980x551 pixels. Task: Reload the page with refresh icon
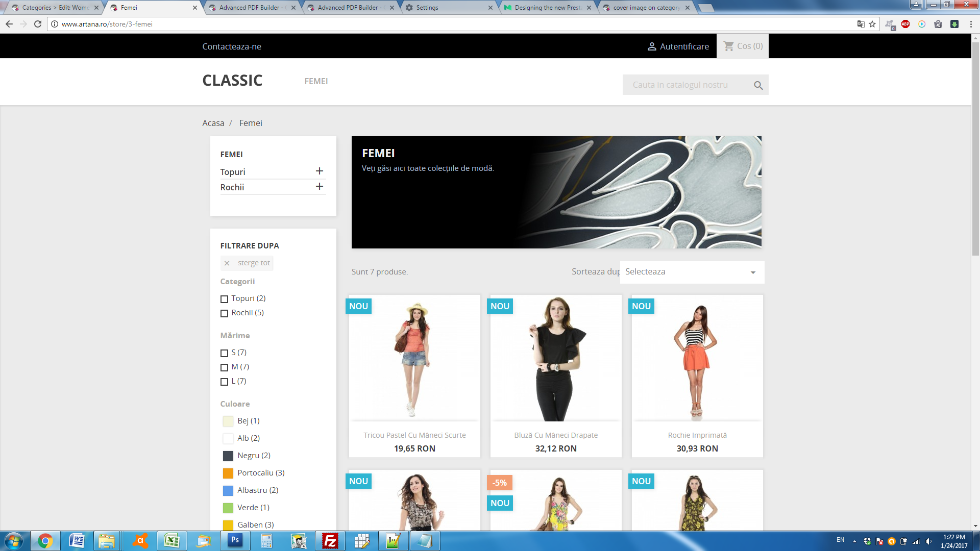click(38, 24)
